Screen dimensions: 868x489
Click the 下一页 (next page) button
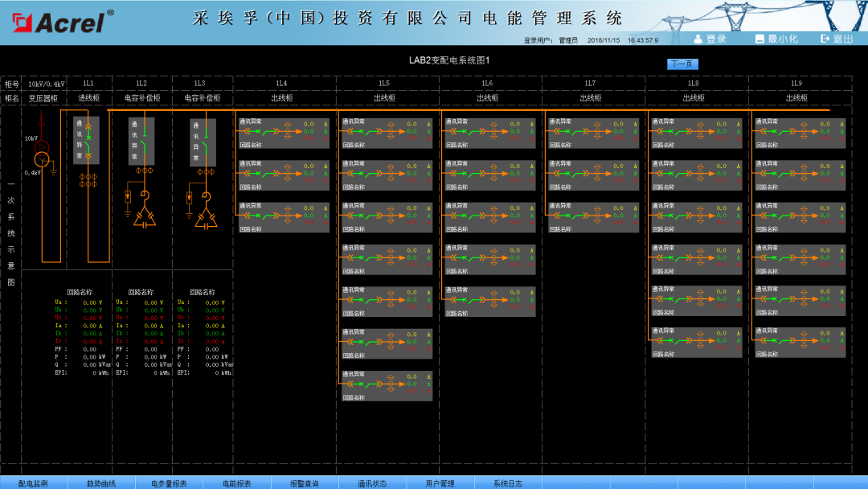(x=681, y=64)
